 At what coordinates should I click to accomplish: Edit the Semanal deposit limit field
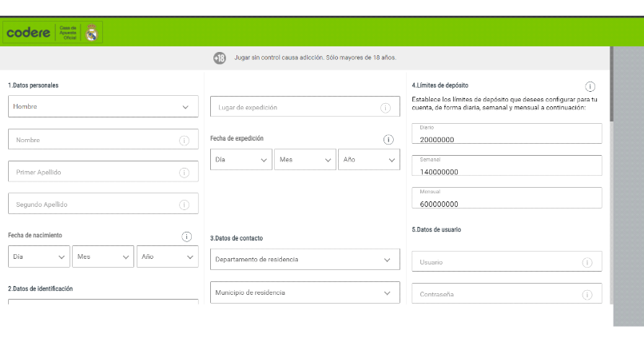point(507,166)
